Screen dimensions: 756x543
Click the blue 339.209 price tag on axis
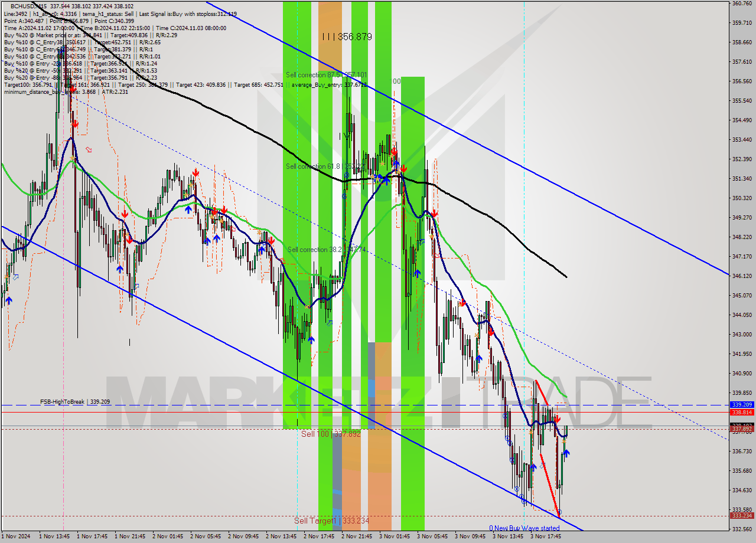[x=742, y=405]
